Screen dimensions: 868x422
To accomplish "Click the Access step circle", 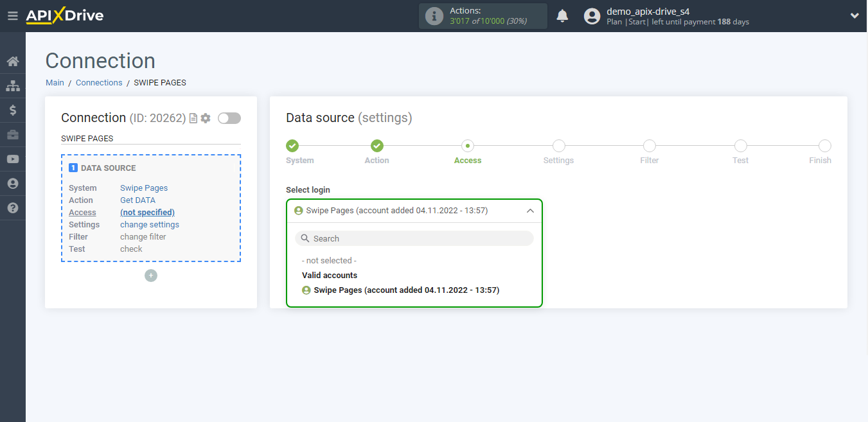I will (468, 146).
